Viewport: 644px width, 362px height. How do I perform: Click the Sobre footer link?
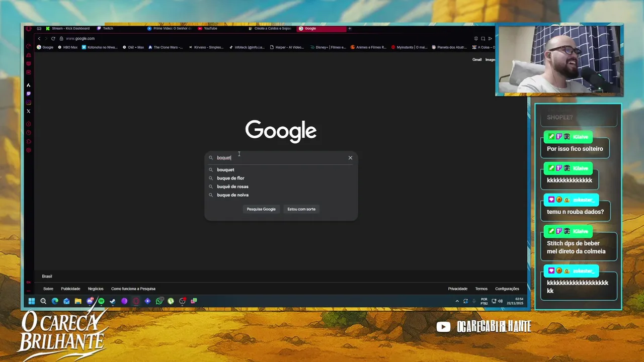tap(48, 289)
